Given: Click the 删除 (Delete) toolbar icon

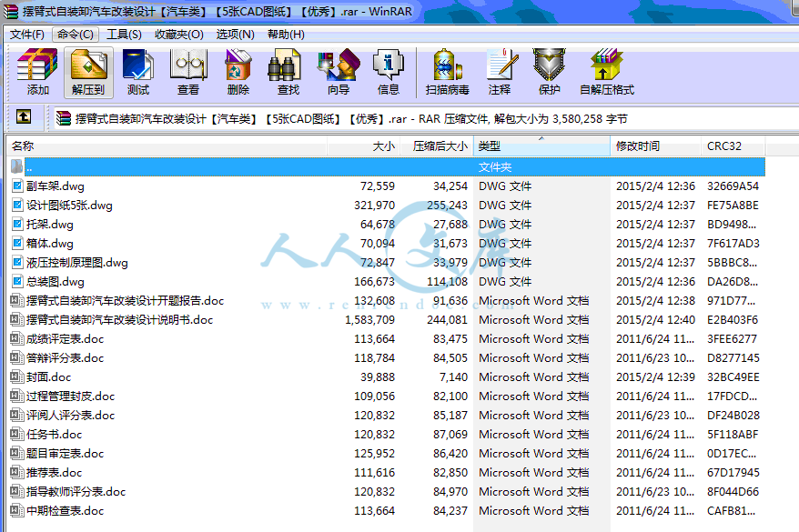Looking at the screenshot, I should (x=238, y=72).
